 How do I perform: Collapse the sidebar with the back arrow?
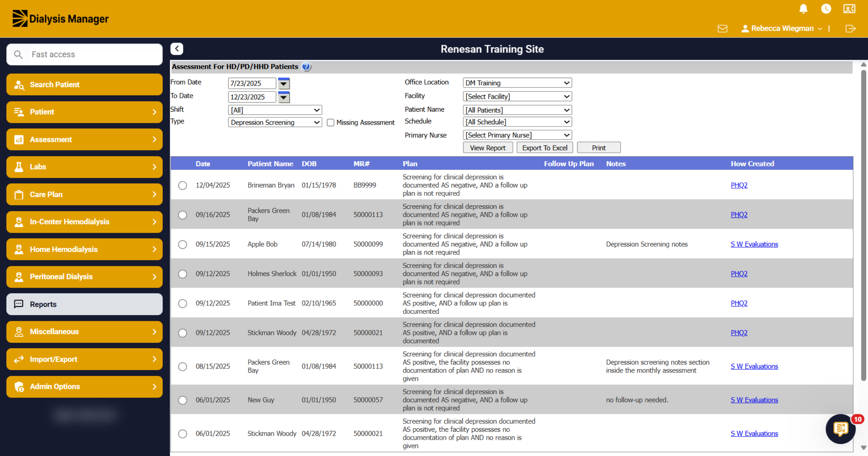(177, 49)
